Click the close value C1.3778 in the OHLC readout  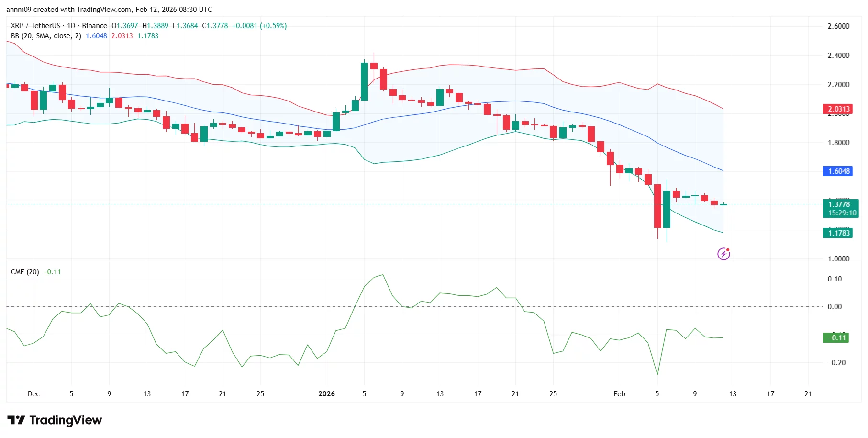click(216, 26)
